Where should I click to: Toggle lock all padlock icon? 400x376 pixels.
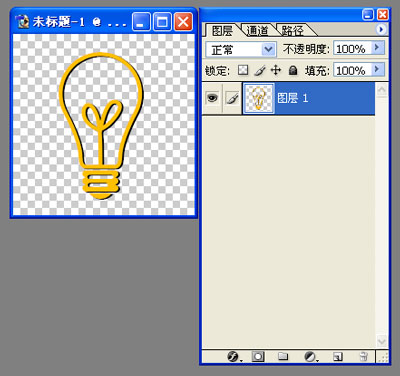coord(293,70)
